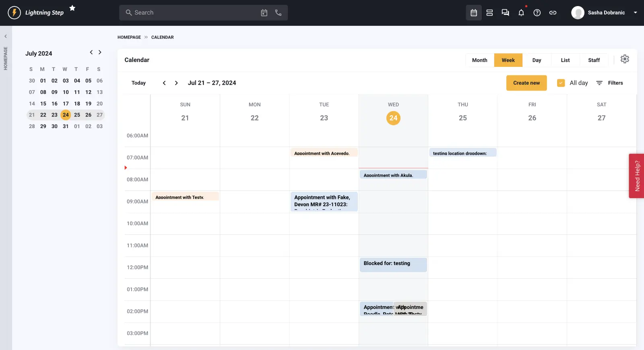This screenshot has width=644, height=350.
Task: Open the calendar icon in search bar
Action: pos(264,12)
